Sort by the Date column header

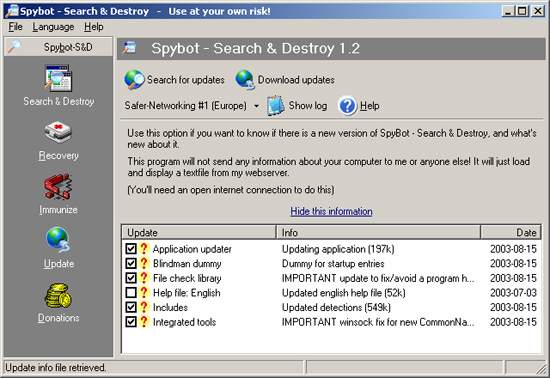511,232
